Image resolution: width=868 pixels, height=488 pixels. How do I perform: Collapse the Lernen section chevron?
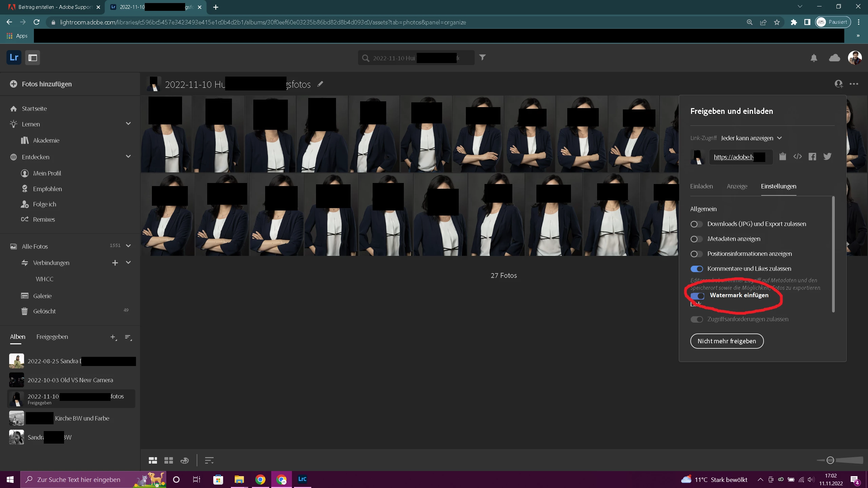tap(128, 124)
